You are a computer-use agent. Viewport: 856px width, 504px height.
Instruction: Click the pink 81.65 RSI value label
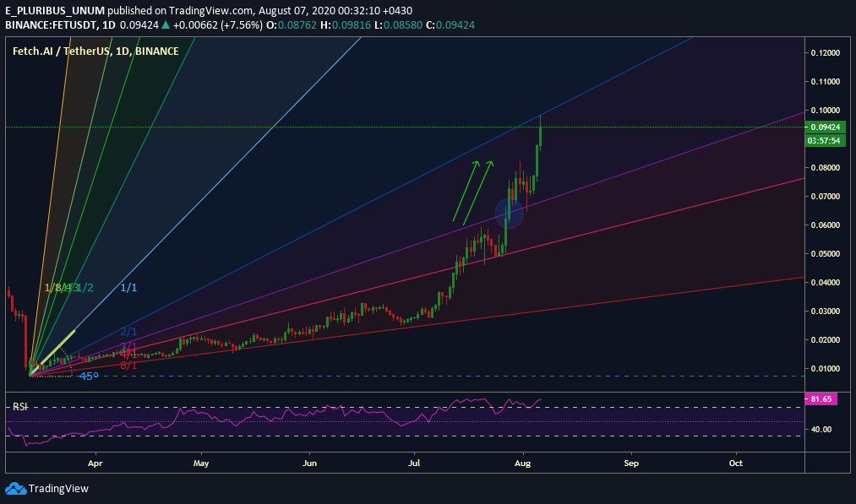tap(821, 399)
